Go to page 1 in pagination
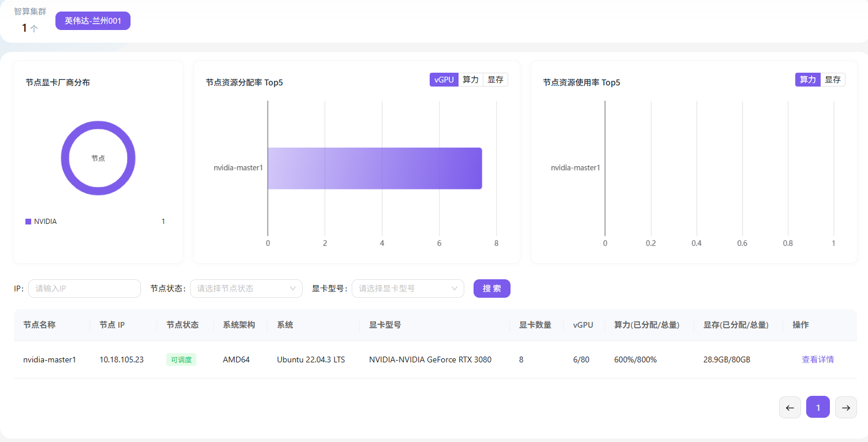 pos(818,407)
